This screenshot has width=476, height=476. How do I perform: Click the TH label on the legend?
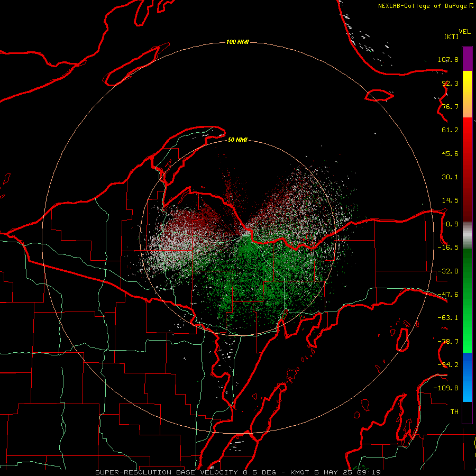tap(454, 412)
